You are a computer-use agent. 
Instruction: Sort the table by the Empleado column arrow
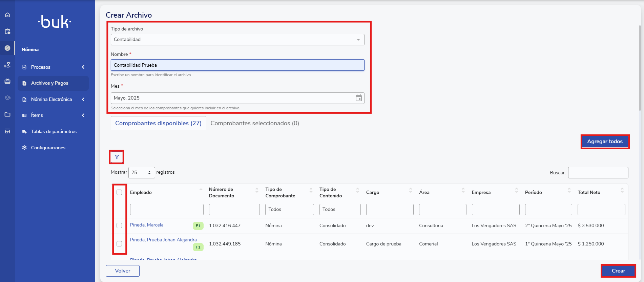(201, 190)
